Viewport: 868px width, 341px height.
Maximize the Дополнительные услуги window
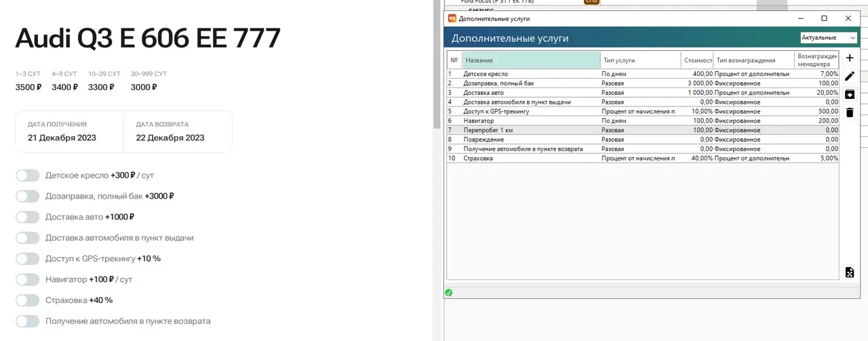(824, 18)
